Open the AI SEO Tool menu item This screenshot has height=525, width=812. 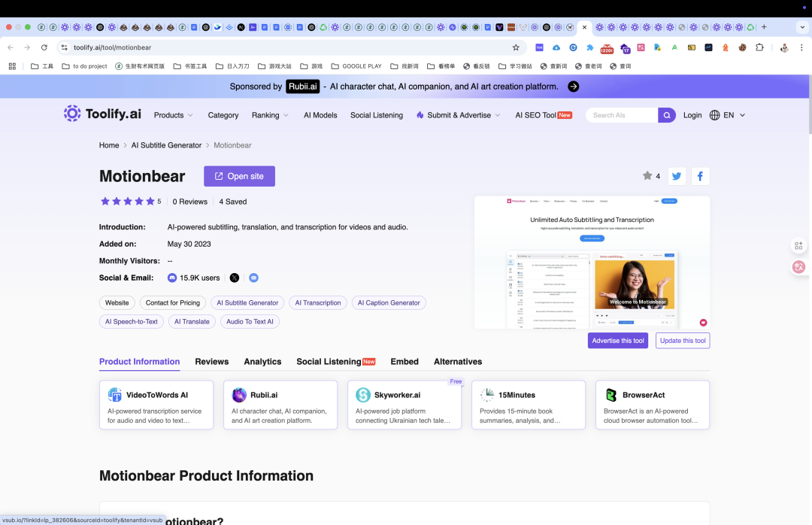544,115
